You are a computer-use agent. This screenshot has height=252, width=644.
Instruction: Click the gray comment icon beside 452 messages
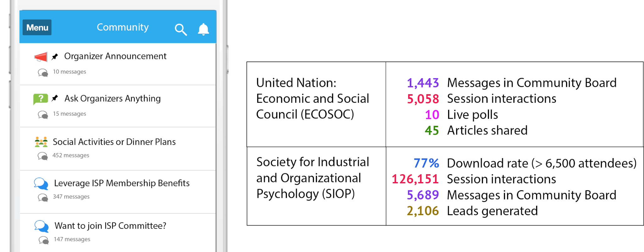[x=43, y=156]
